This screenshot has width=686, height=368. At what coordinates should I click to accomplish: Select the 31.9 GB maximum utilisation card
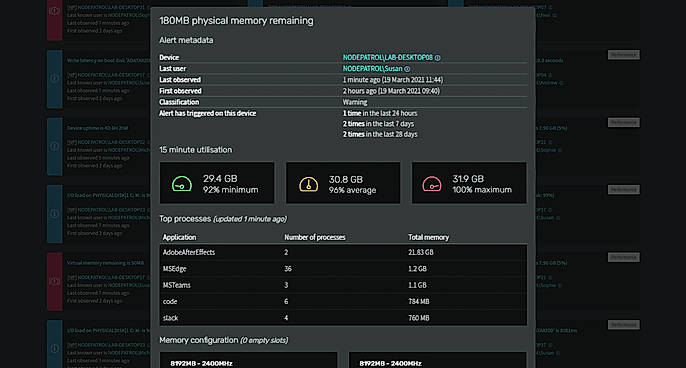(469, 183)
